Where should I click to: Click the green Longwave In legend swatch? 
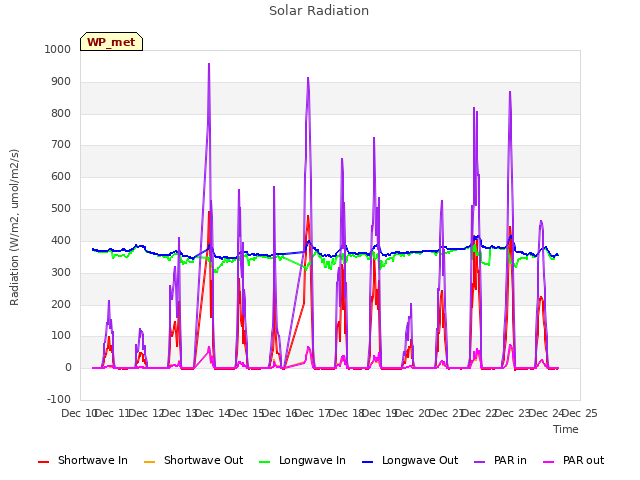click(265, 462)
